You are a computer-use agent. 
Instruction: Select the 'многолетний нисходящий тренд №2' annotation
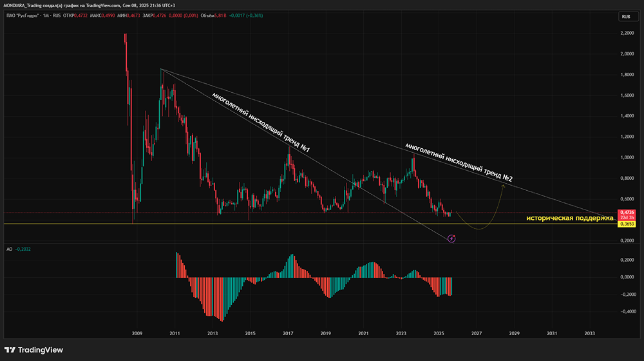point(459,162)
